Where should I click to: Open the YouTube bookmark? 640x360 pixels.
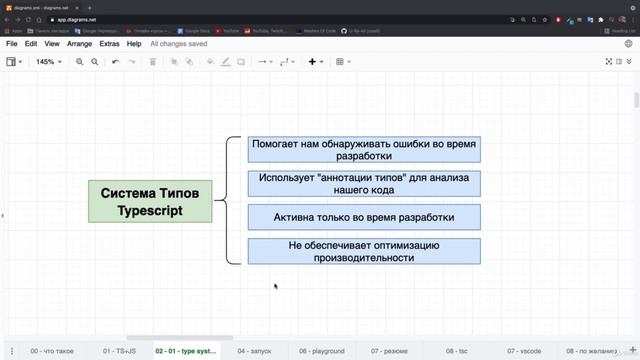click(227, 31)
